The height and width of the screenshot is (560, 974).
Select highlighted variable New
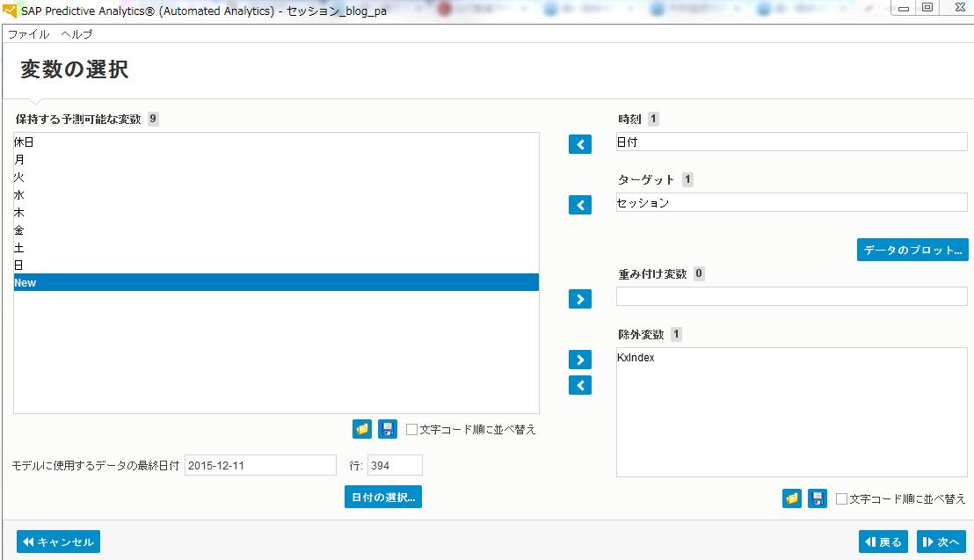coord(276,283)
